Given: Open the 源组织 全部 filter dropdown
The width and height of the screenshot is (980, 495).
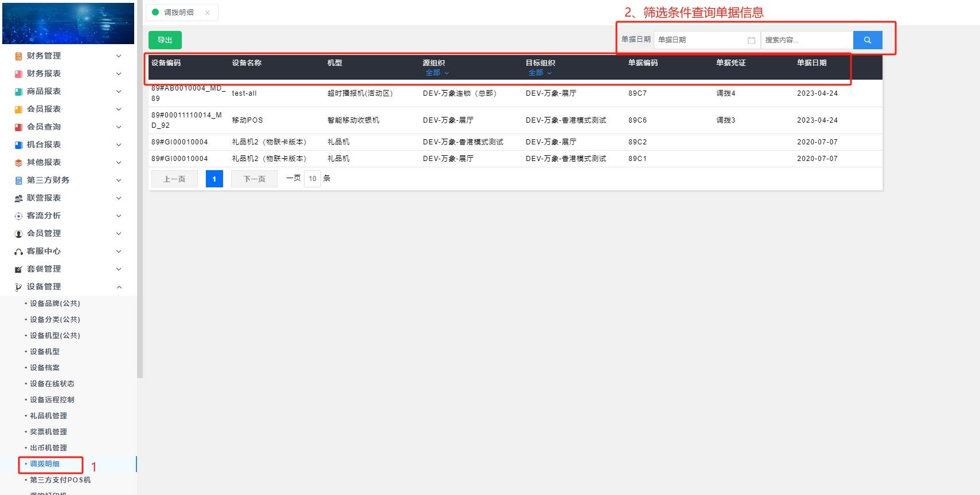Looking at the screenshot, I should pyautogui.click(x=437, y=73).
